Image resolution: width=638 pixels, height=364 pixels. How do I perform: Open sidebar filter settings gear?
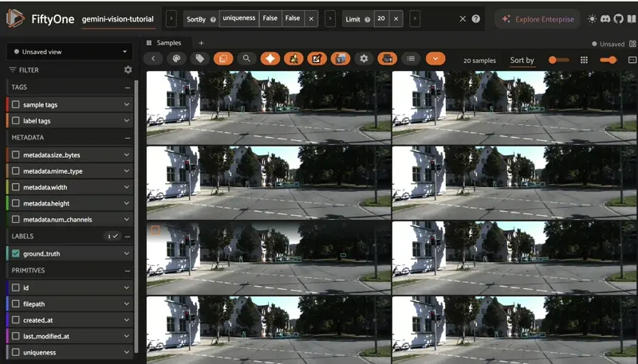128,70
